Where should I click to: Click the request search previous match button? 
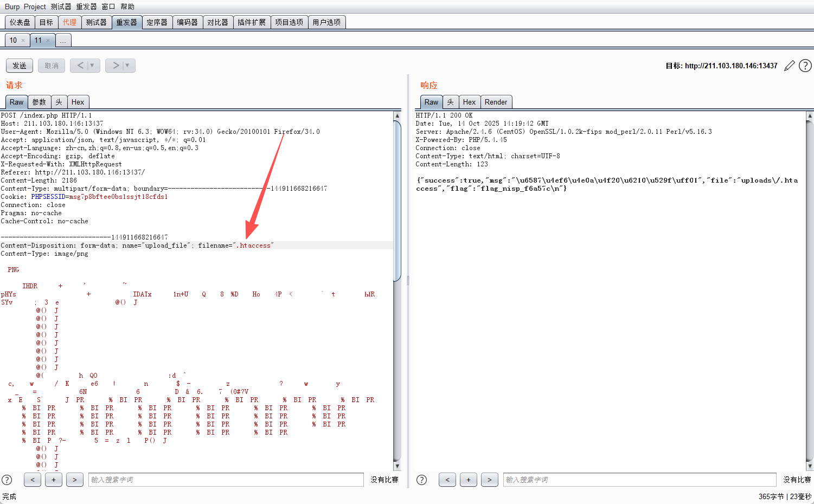point(33,480)
